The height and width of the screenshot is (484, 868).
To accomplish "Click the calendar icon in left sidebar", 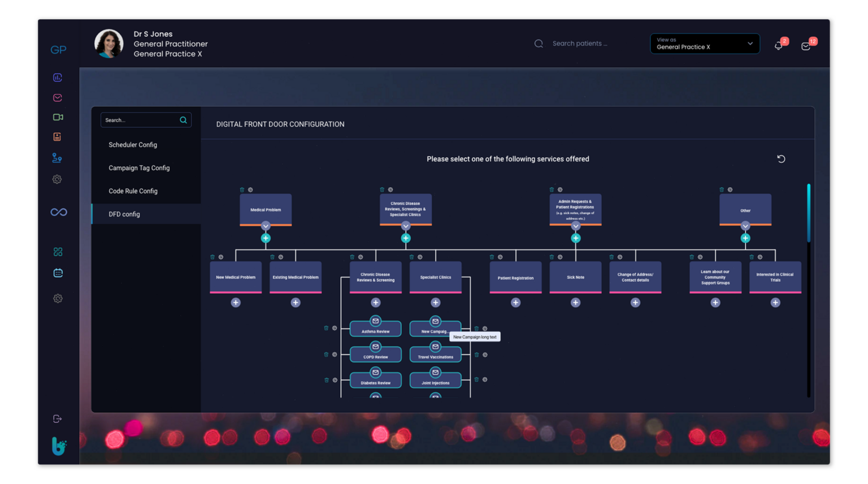I will click(58, 273).
